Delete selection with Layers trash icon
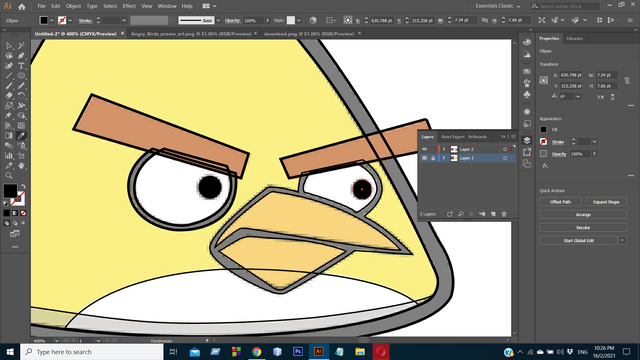This screenshot has height=360, width=640. pyautogui.click(x=504, y=214)
